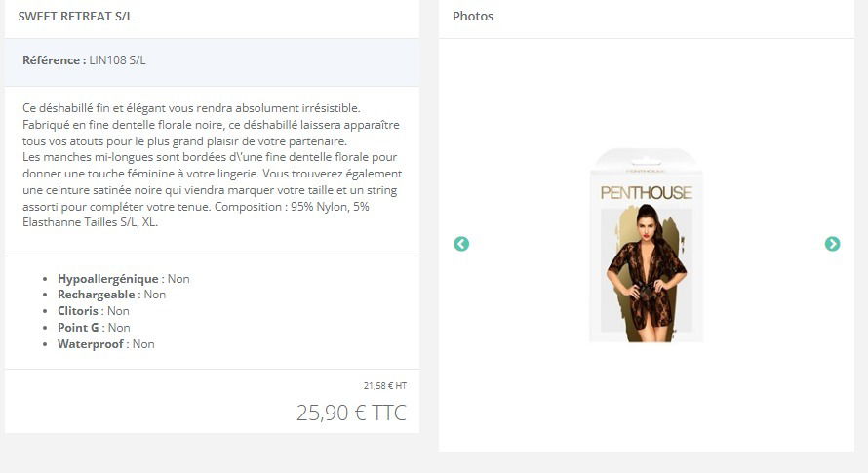Click the SWEET RETREAT S/L product title
868x473 pixels.
[x=75, y=16]
